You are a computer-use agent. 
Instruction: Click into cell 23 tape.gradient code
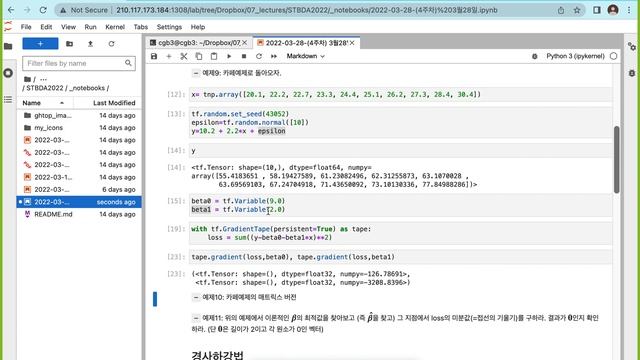[x=401, y=257]
